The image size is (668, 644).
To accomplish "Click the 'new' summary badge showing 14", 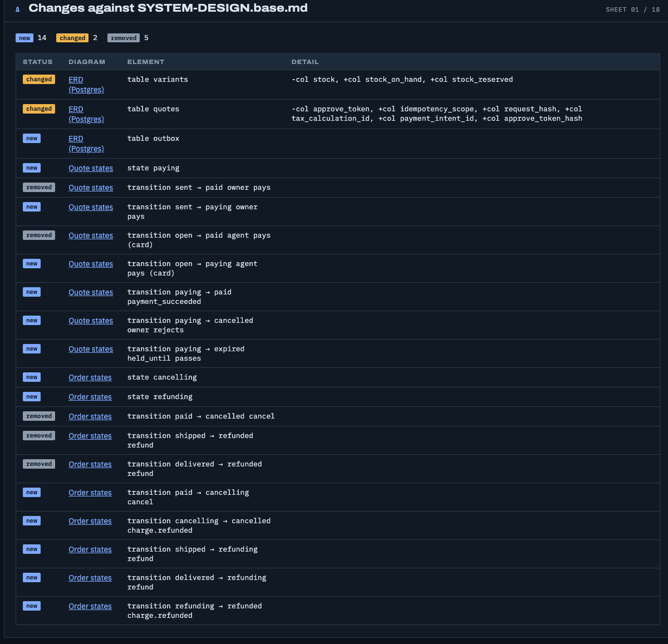I will coord(24,38).
